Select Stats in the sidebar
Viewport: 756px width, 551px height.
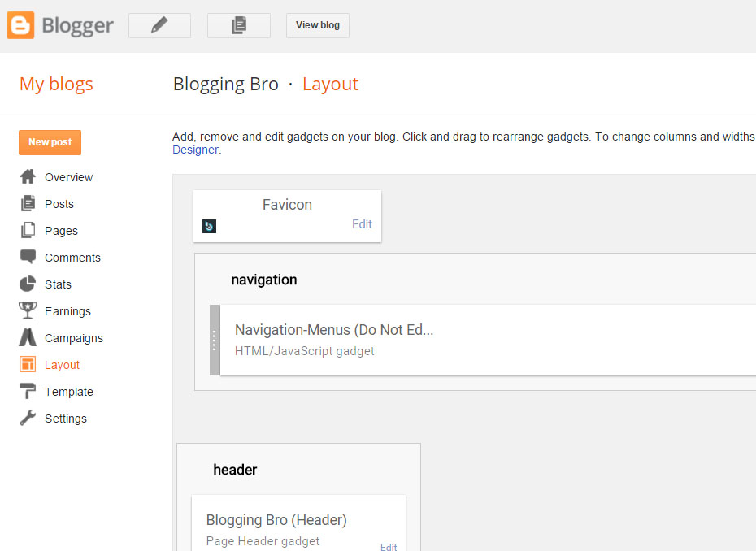pos(58,284)
